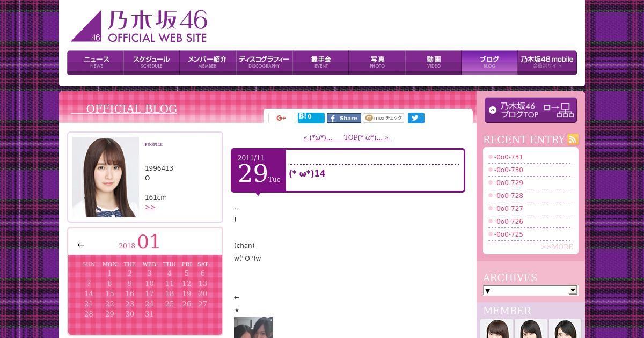Open the 動画 VIDEO menu
The image size is (644, 338).
[433, 62]
